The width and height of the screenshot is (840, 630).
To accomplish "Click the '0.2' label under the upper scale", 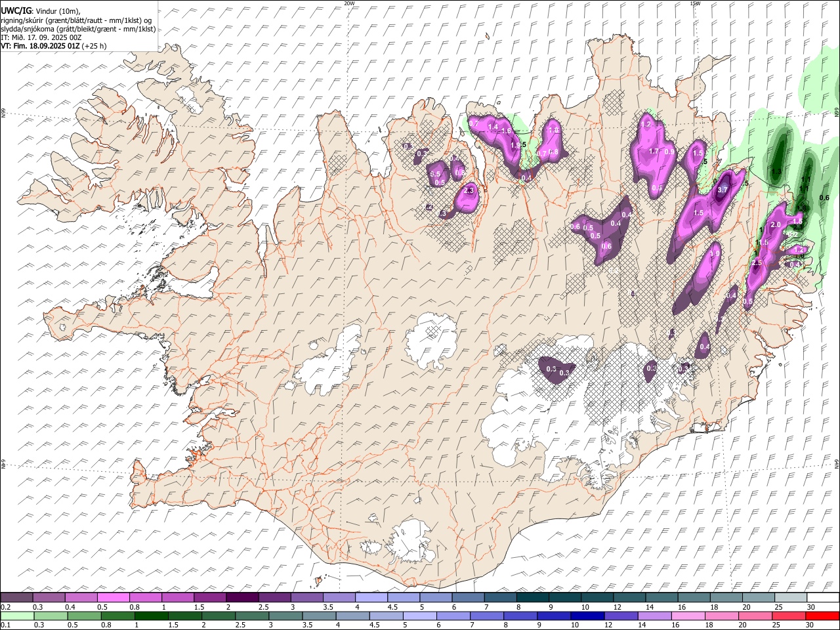I will 5,607.
